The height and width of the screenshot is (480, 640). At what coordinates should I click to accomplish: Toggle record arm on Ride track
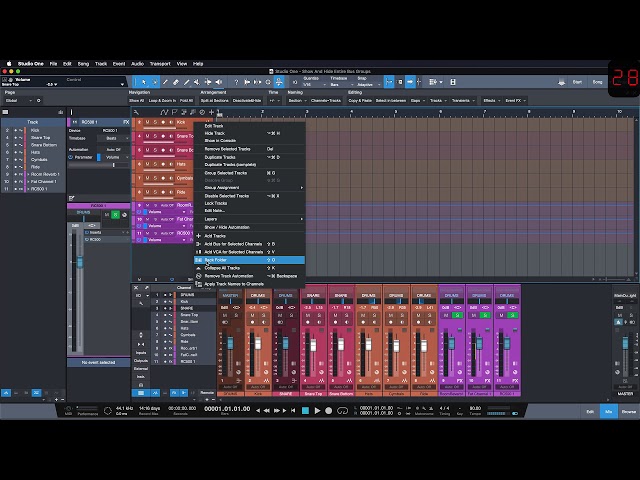tap(163, 192)
